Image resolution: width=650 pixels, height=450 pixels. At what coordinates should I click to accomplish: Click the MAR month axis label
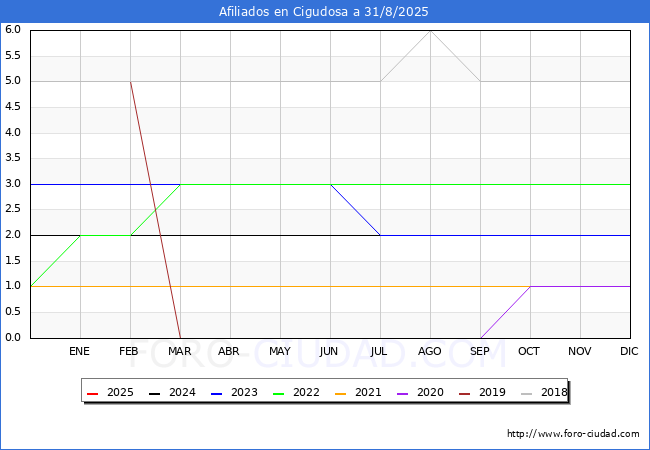[x=179, y=351]
